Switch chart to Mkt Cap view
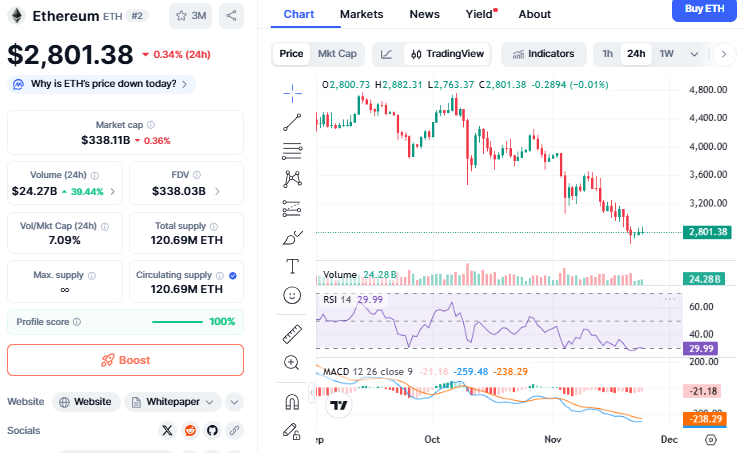Image resolution: width=744 pixels, height=453 pixels. coord(336,54)
